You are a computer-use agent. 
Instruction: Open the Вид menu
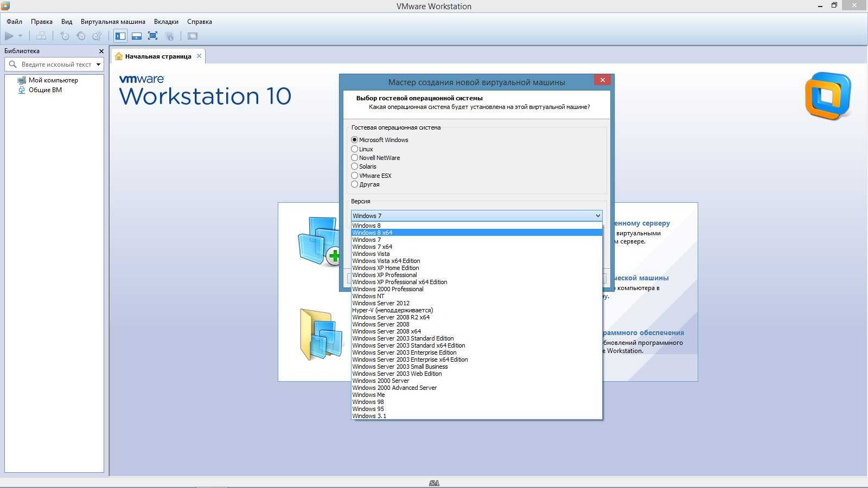coord(67,22)
